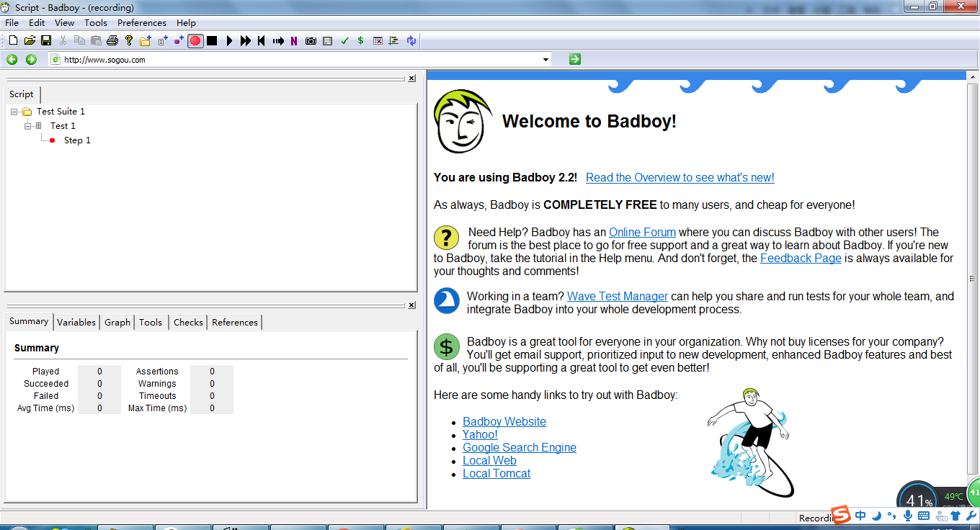Add an assertion with green checkmark
The height and width of the screenshot is (530, 980).
344,41
